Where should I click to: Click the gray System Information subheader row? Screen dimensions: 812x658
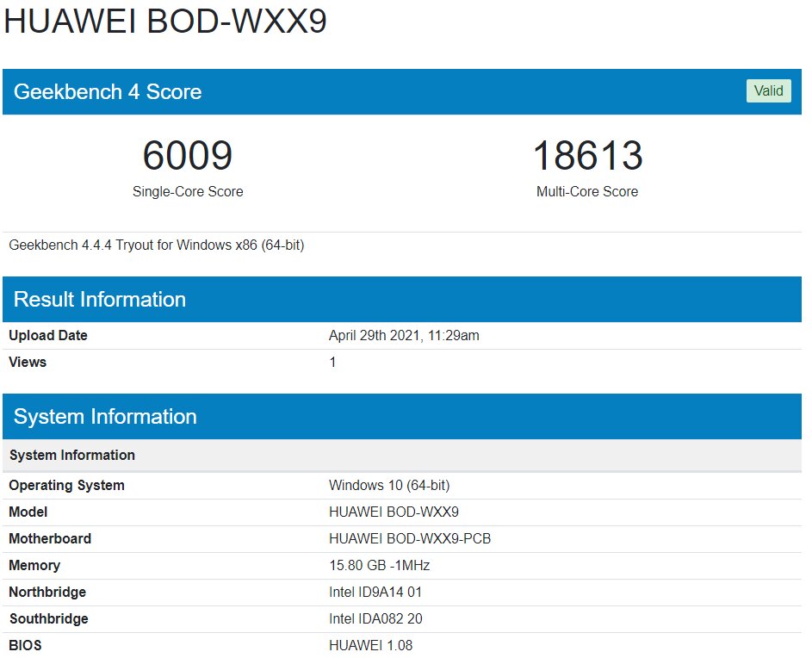[402, 456]
